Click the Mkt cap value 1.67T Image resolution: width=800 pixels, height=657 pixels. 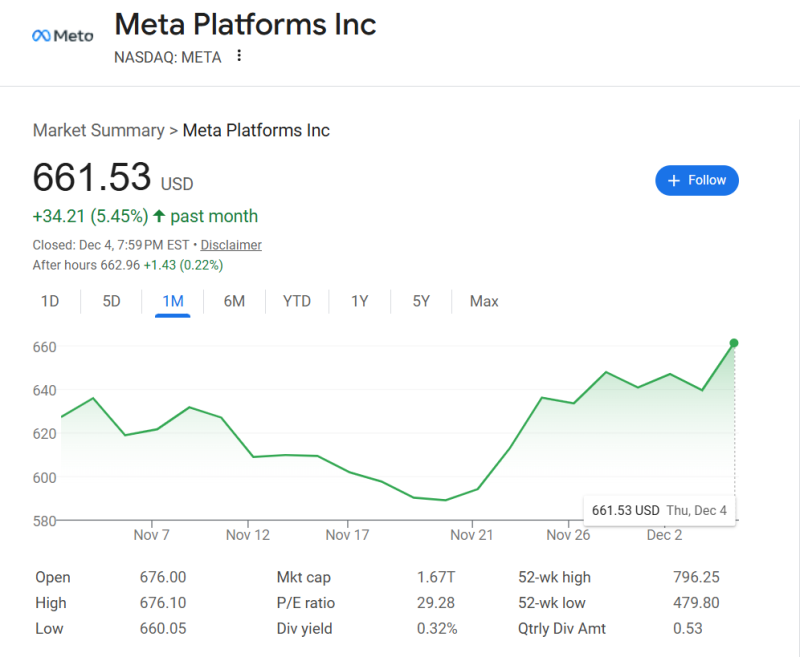(x=435, y=577)
